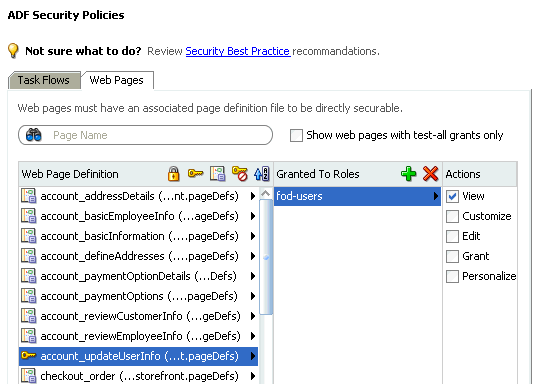This screenshot has height=384, width=536.
Task: Click page icon beside account_paymentOptionDetails
Action: point(28,276)
